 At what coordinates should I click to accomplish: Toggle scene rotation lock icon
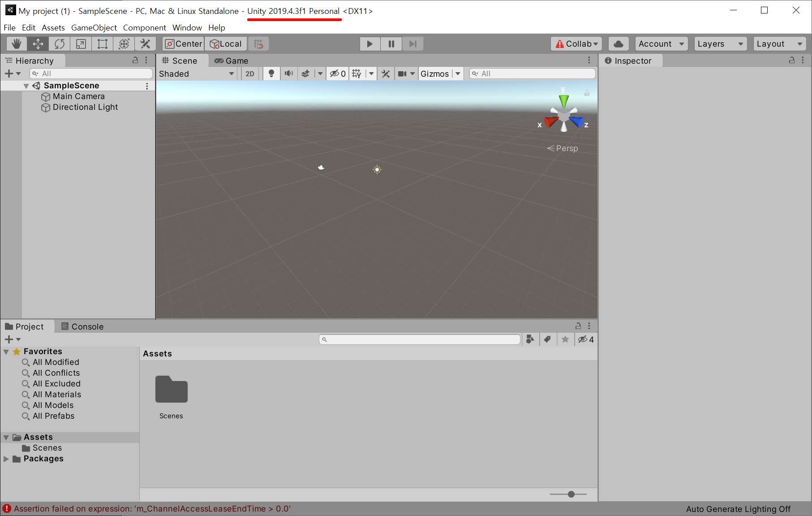(587, 93)
